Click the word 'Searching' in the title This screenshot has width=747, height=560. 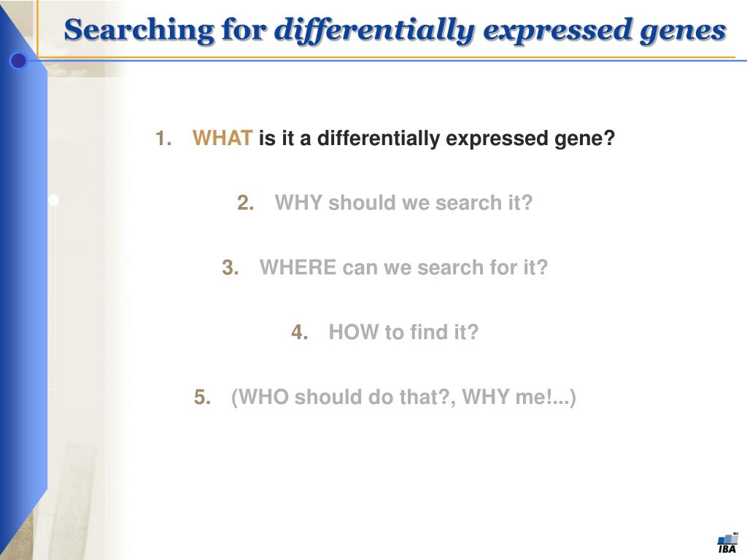(139, 31)
